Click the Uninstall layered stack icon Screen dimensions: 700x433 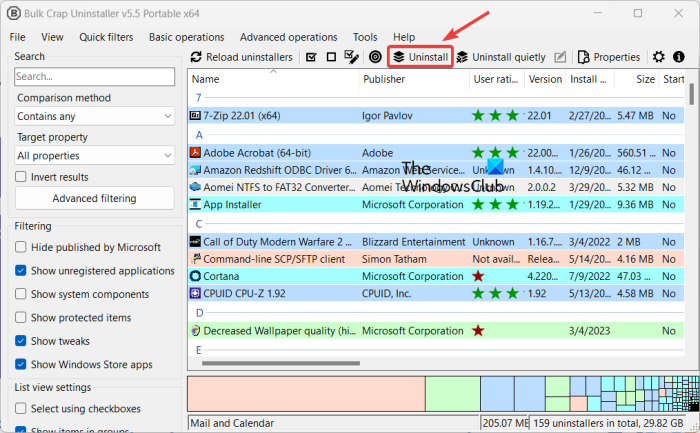[x=399, y=57]
